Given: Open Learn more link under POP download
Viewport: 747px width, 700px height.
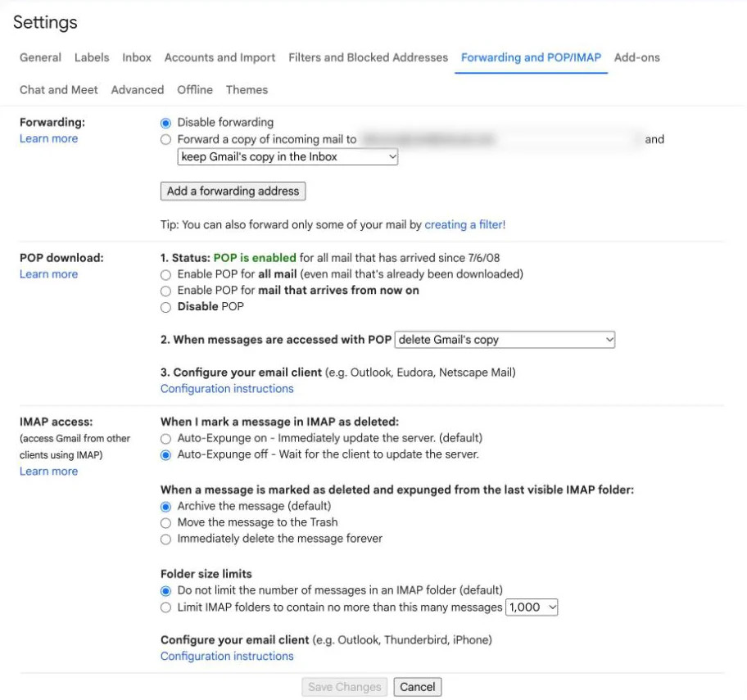Looking at the screenshot, I should 48,274.
